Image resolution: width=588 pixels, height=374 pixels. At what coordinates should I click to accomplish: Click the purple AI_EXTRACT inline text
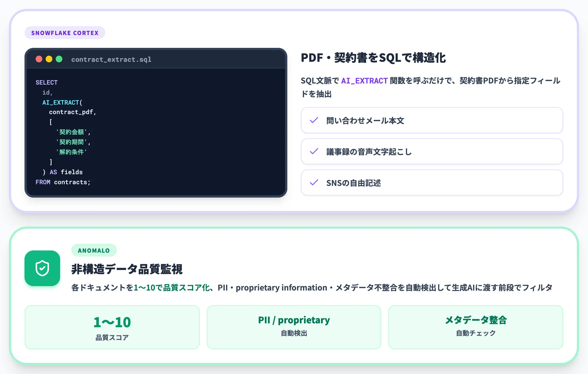364,81
